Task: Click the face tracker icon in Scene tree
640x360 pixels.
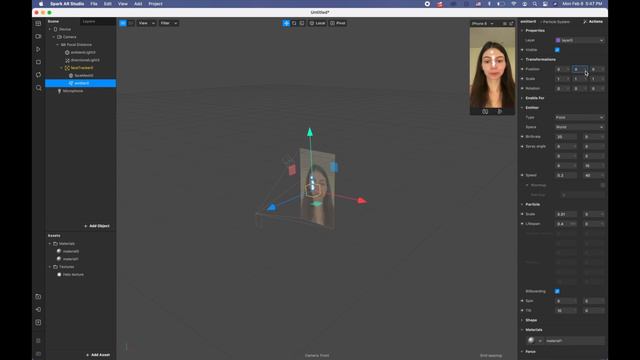Action: [67, 68]
